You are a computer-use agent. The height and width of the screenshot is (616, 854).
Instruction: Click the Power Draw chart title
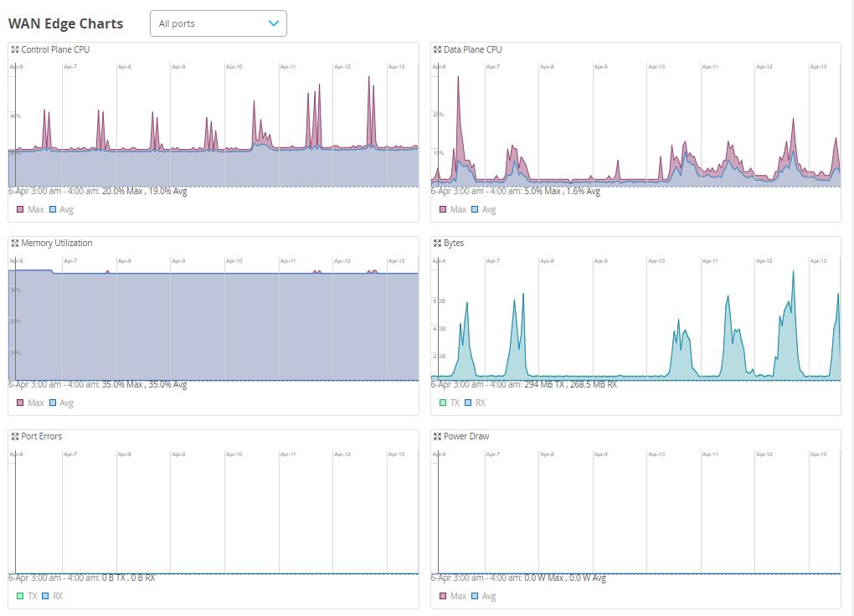coord(466,436)
